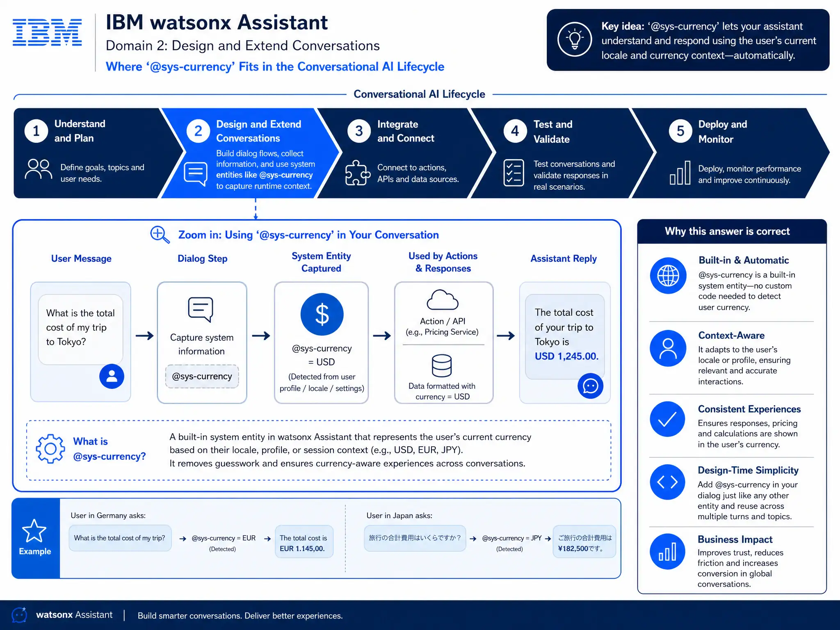Click the people icon under Understand and Plan
This screenshot has width=840, height=630.
(x=39, y=169)
